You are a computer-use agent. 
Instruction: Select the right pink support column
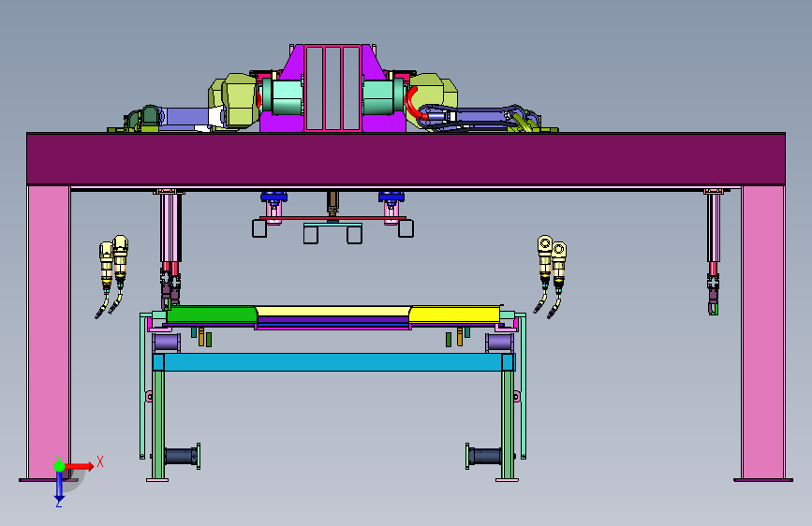coord(763,332)
